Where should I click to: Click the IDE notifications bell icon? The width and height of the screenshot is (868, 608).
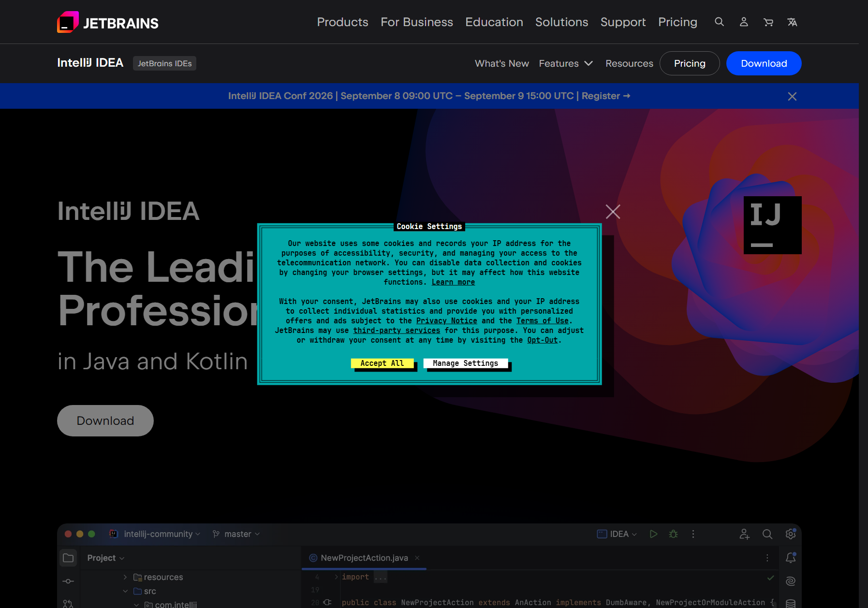(791, 558)
